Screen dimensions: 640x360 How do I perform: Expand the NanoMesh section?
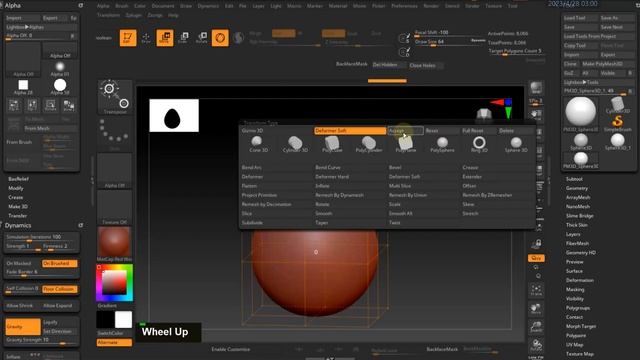(578, 207)
